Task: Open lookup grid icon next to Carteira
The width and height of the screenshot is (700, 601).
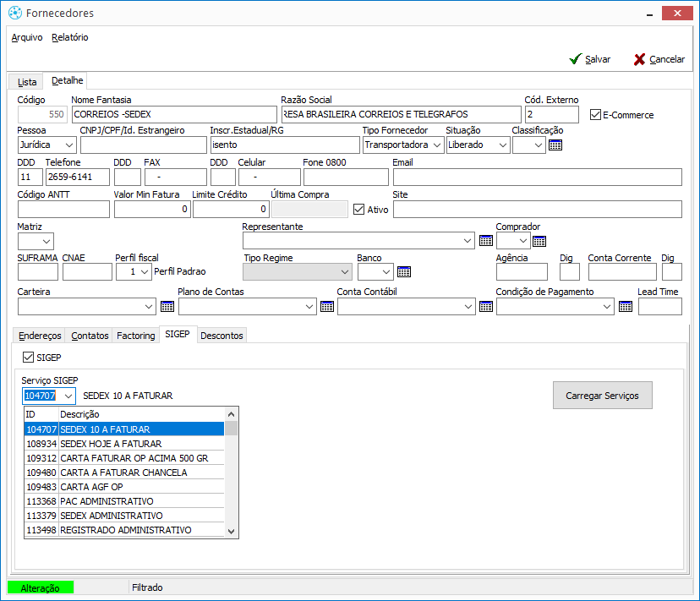Action: tap(167, 307)
